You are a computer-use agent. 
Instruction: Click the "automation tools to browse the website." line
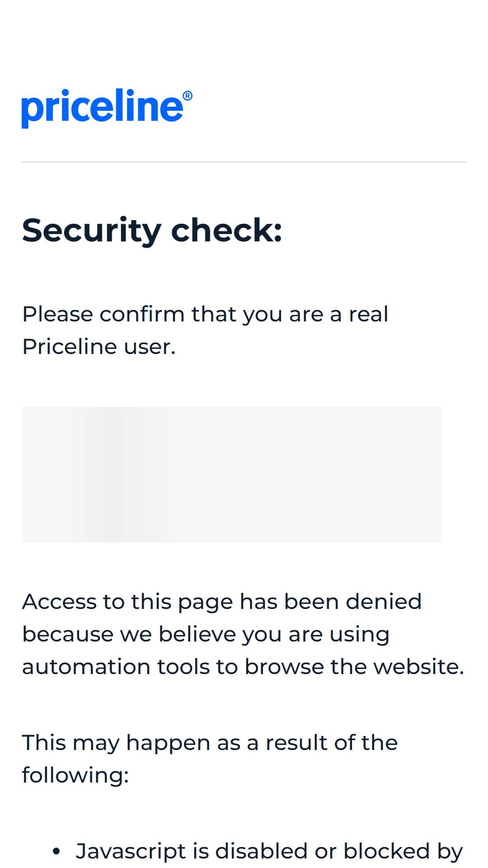pos(243,667)
